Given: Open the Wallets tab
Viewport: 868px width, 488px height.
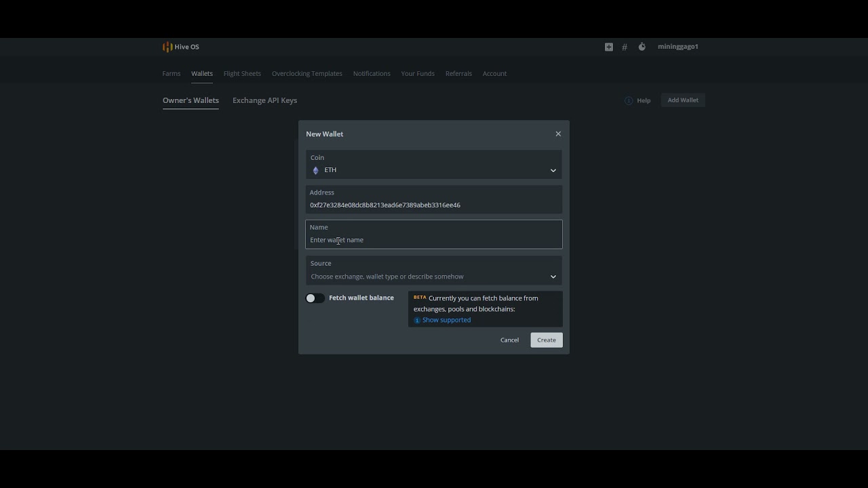Looking at the screenshot, I should click(x=202, y=73).
